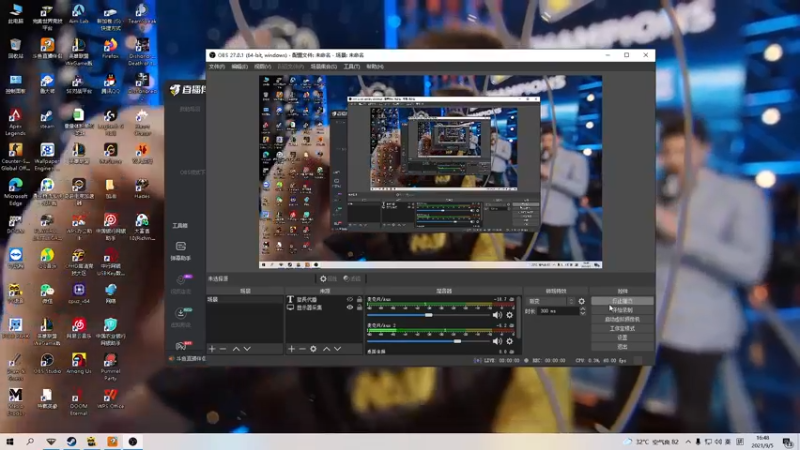Open WPS Office desktop shortcut
This screenshot has width=800, height=450.
[x=110, y=399]
